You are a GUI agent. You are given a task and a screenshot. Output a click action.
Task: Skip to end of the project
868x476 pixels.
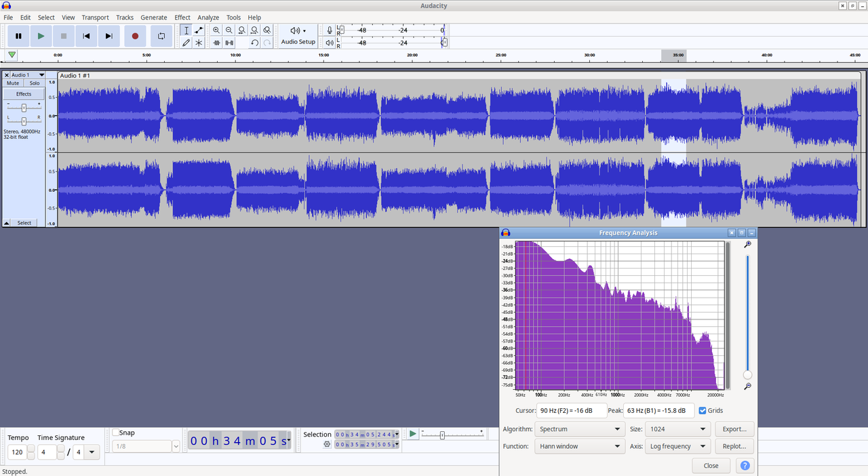coord(108,36)
